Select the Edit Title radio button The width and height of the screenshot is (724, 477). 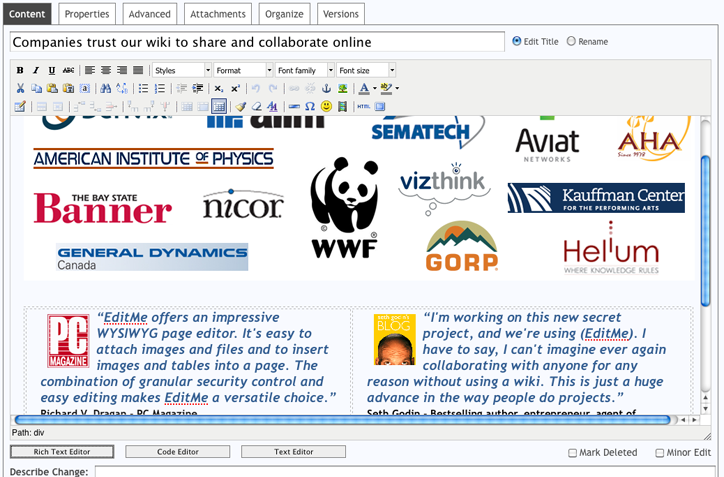click(x=517, y=41)
